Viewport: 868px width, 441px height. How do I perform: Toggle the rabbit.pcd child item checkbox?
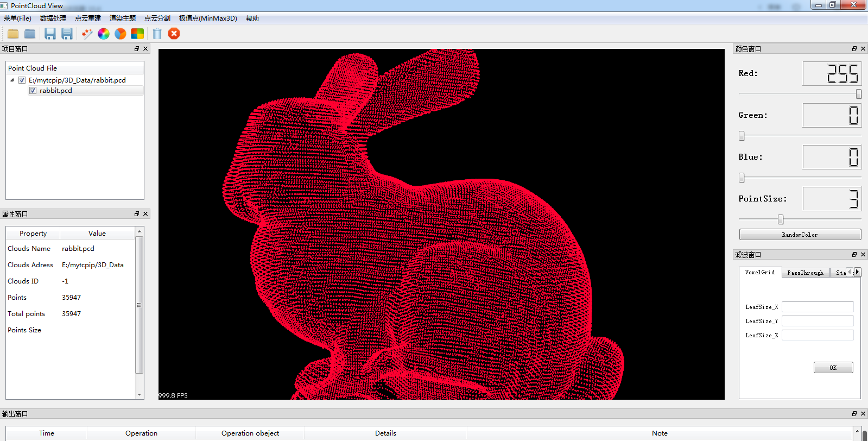33,91
